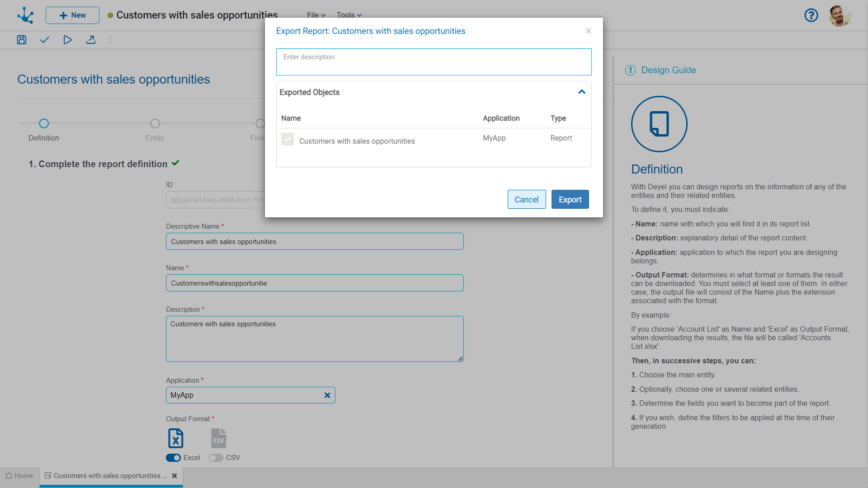Click the Enter description input field
Image resolution: width=868 pixels, height=488 pixels.
434,62
